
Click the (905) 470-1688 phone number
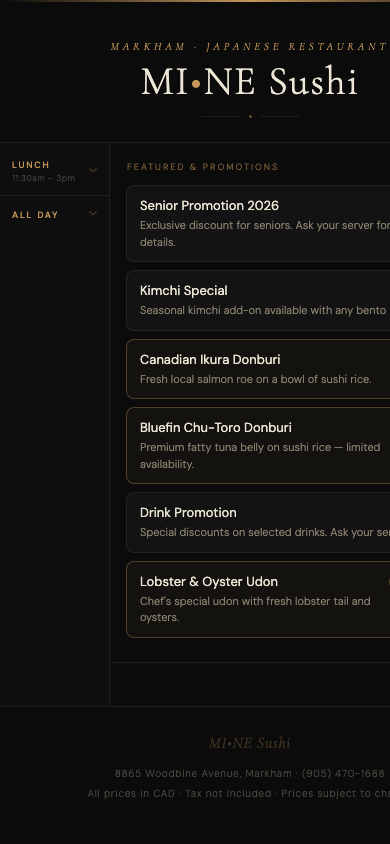point(343,773)
